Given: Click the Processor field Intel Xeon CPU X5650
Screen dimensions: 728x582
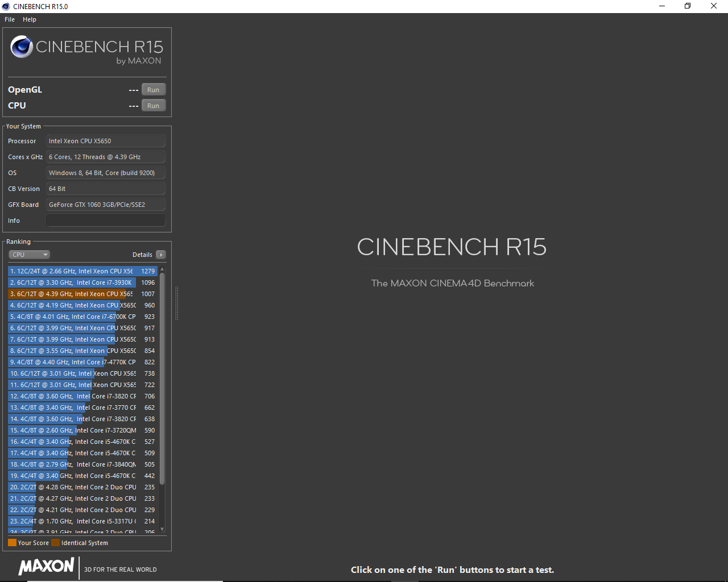Looking at the screenshot, I should (x=106, y=141).
